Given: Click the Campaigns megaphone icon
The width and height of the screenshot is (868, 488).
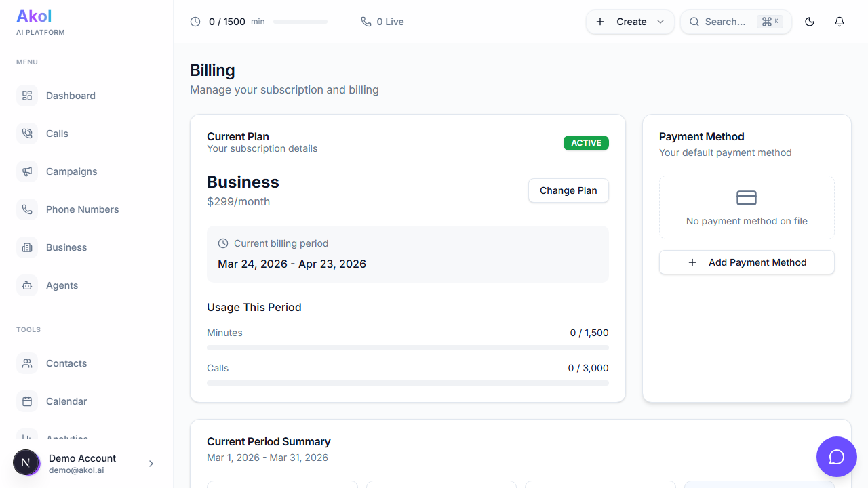Looking at the screenshot, I should [27, 171].
